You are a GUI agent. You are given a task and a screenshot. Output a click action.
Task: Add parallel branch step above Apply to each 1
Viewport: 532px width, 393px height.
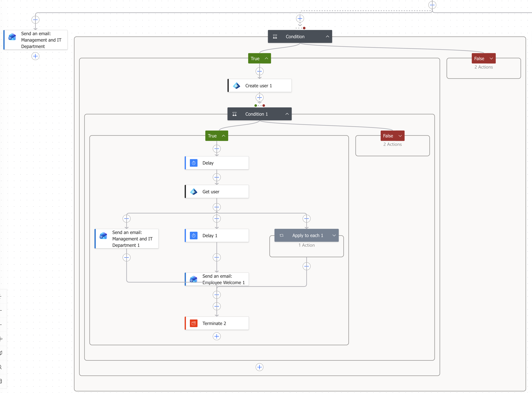tap(306, 218)
